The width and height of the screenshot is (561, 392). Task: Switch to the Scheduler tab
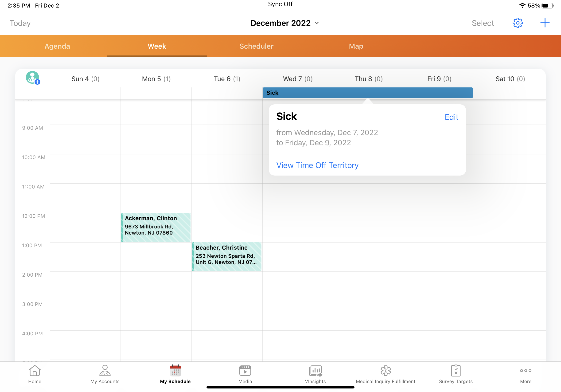pyautogui.click(x=256, y=46)
